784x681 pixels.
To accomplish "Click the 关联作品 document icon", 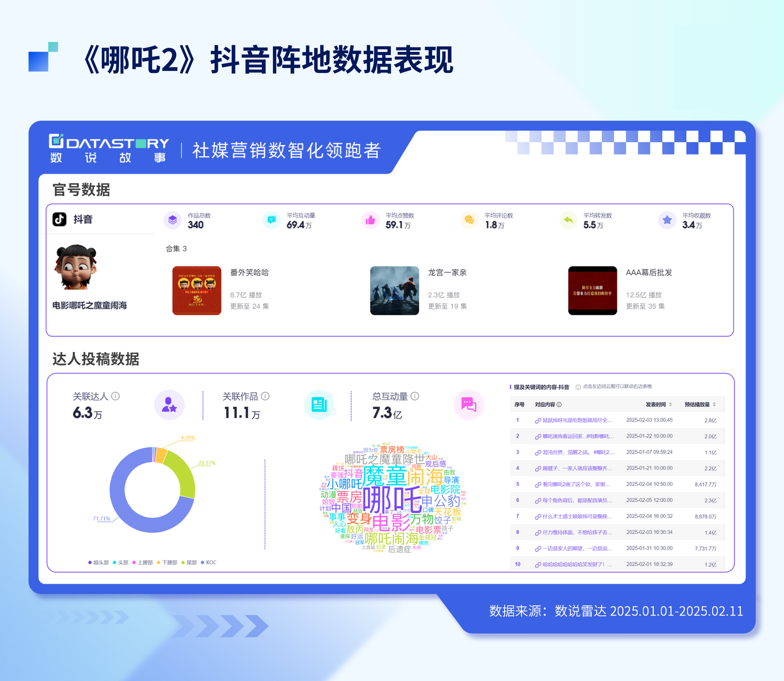I will tap(319, 405).
